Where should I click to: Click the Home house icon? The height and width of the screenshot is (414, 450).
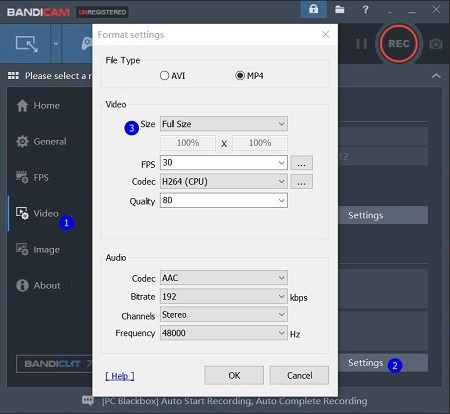click(x=22, y=106)
